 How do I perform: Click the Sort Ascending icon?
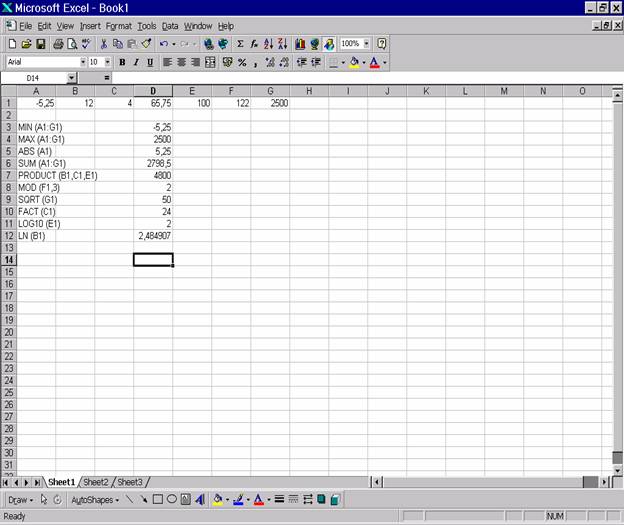(x=268, y=44)
